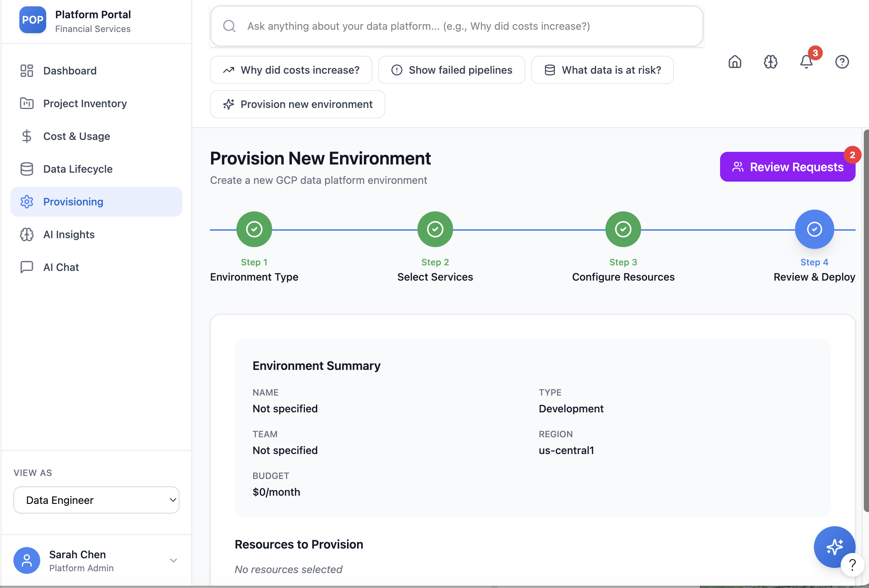
Task: Click the '$0/month' budget value
Action: [x=276, y=492]
